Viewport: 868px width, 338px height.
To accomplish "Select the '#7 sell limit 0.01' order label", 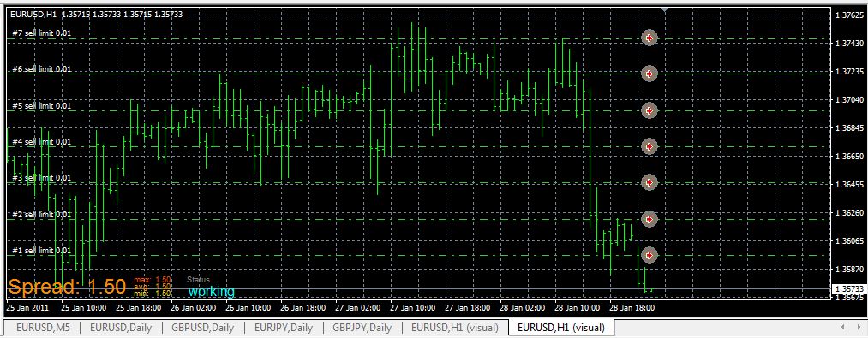I will point(42,33).
